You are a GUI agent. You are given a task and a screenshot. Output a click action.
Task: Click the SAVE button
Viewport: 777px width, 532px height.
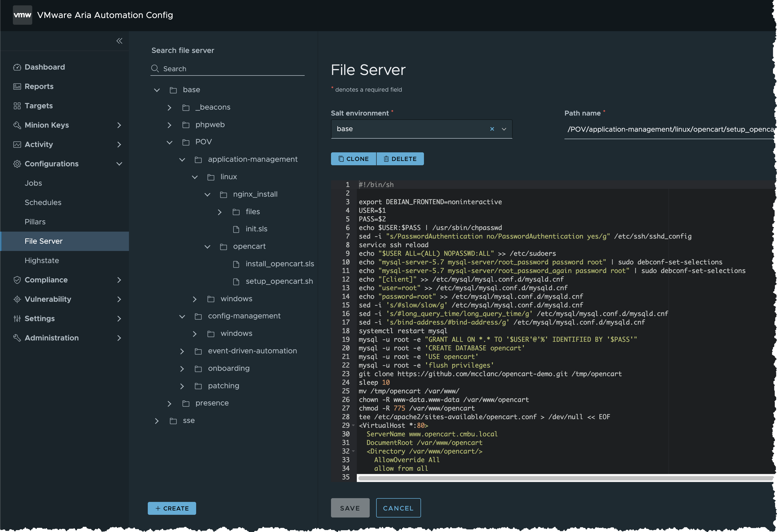(350, 508)
